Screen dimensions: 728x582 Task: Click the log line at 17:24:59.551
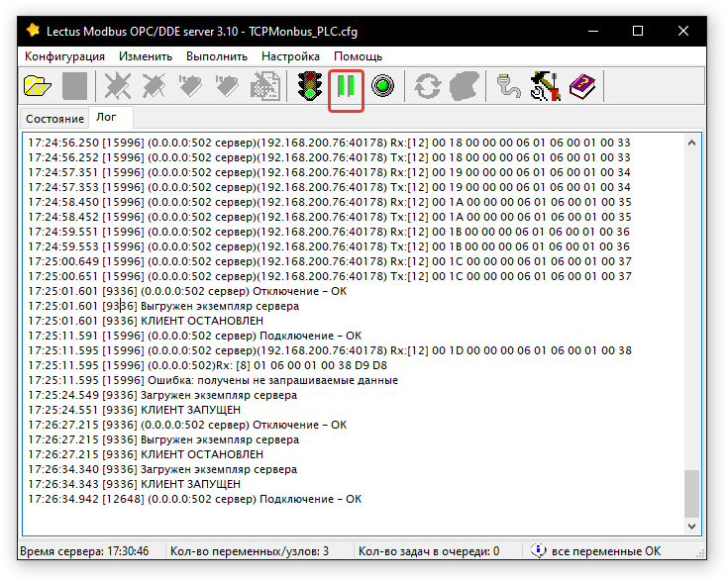pyautogui.click(x=329, y=232)
